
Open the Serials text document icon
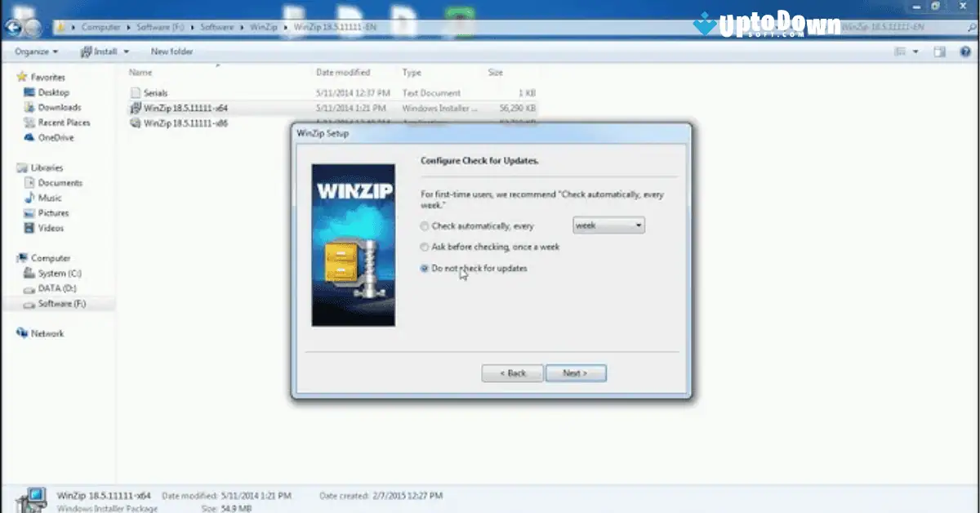tap(137, 92)
